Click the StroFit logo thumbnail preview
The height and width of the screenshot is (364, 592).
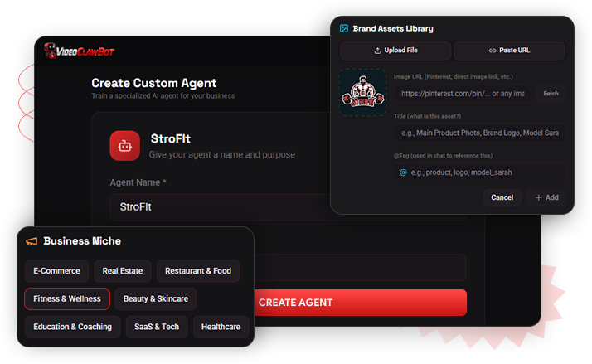pyautogui.click(x=362, y=93)
